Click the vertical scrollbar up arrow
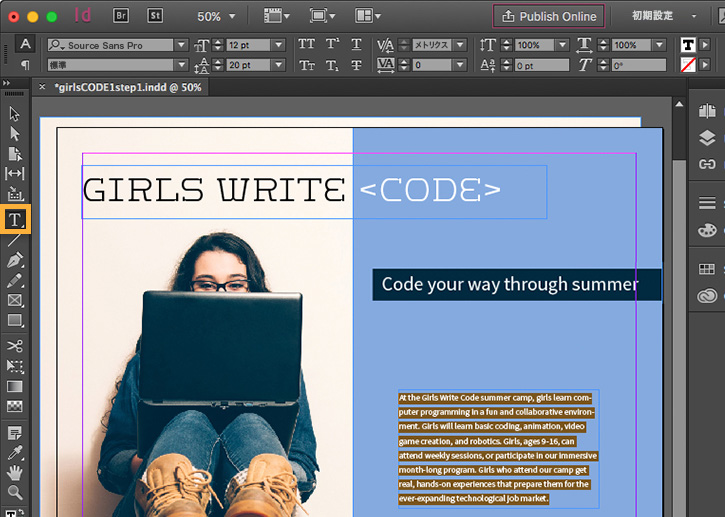This screenshot has height=517, width=725. 679,105
